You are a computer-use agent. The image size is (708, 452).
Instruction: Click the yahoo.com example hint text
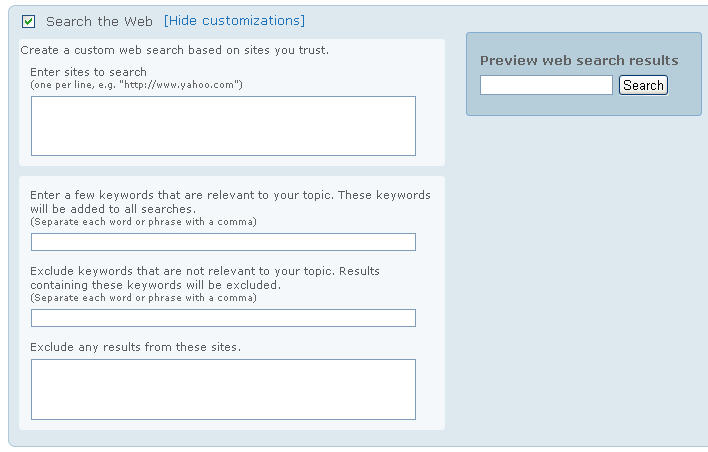[x=136, y=85]
